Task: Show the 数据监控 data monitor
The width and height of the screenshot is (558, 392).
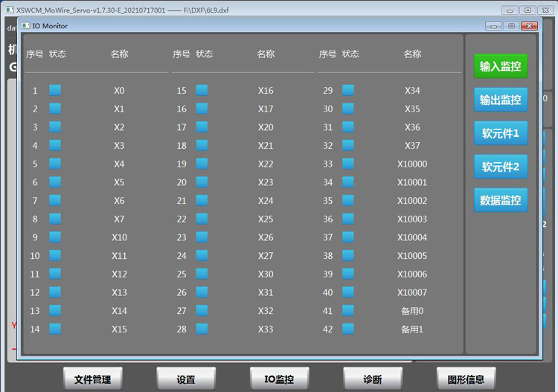Action: (501, 200)
